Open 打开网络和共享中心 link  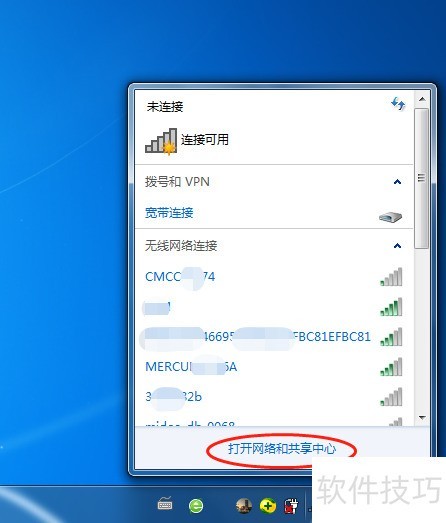pos(282,449)
